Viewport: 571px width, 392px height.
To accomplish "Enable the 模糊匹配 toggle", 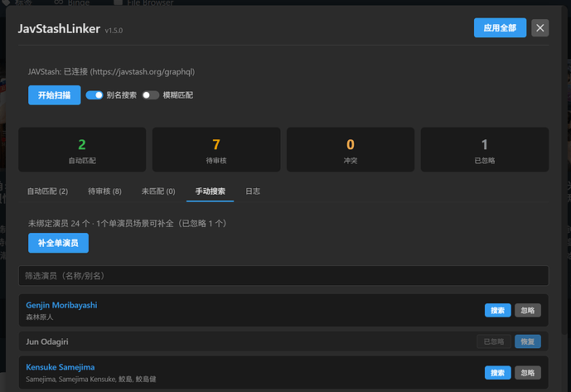I will (150, 95).
